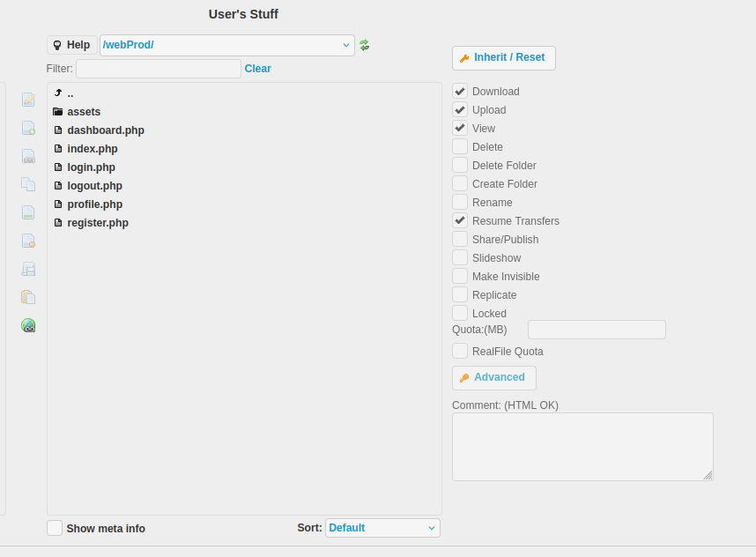Click the copy pages icon in sidebar
The width and height of the screenshot is (756, 557).
tap(28, 184)
